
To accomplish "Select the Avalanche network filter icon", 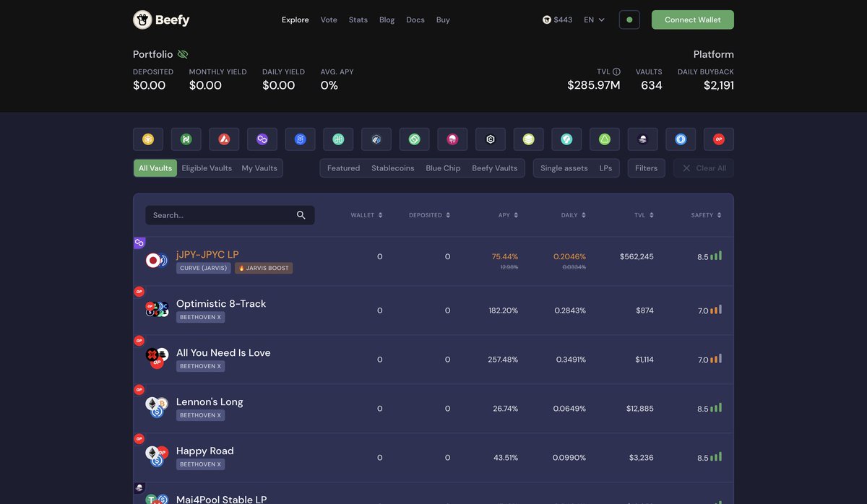I will pyautogui.click(x=224, y=138).
